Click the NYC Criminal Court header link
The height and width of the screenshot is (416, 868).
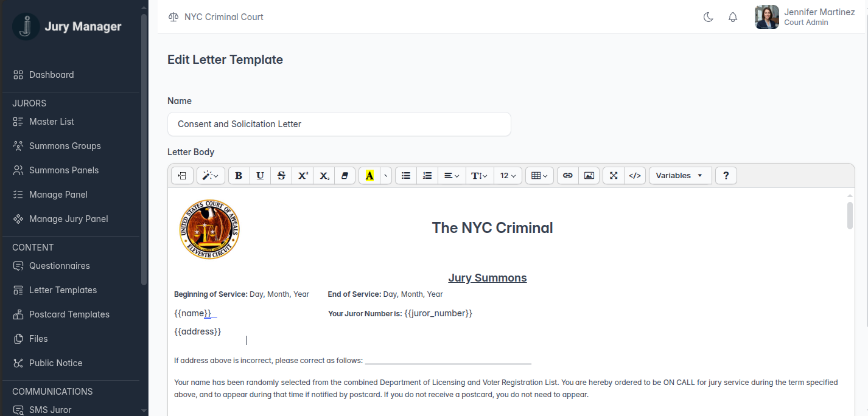(223, 17)
